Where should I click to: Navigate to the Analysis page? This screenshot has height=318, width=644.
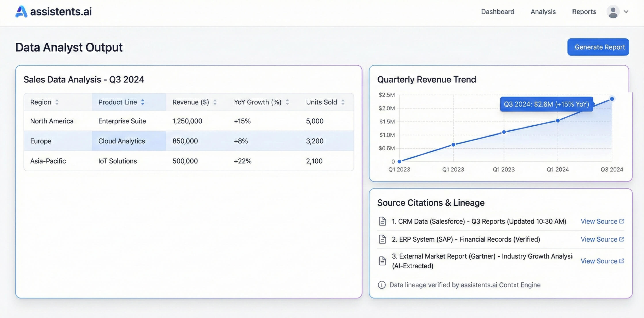click(x=543, y=11)
